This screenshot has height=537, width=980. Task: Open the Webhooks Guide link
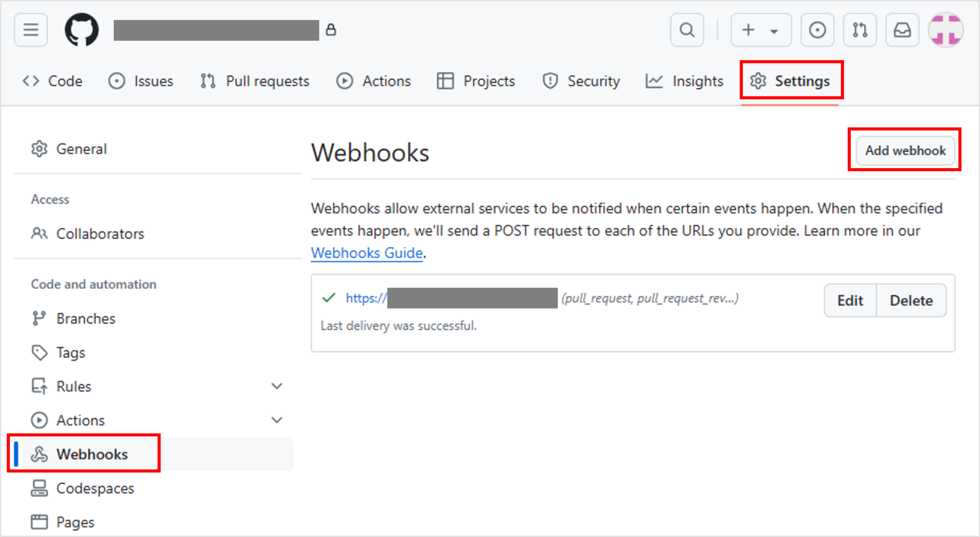(367, 253)
